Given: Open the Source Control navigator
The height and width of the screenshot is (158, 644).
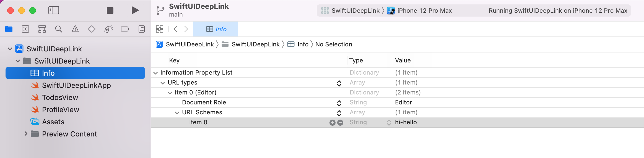Looking at the screenshot, I should pyautogui.click(x=25, y=29).
